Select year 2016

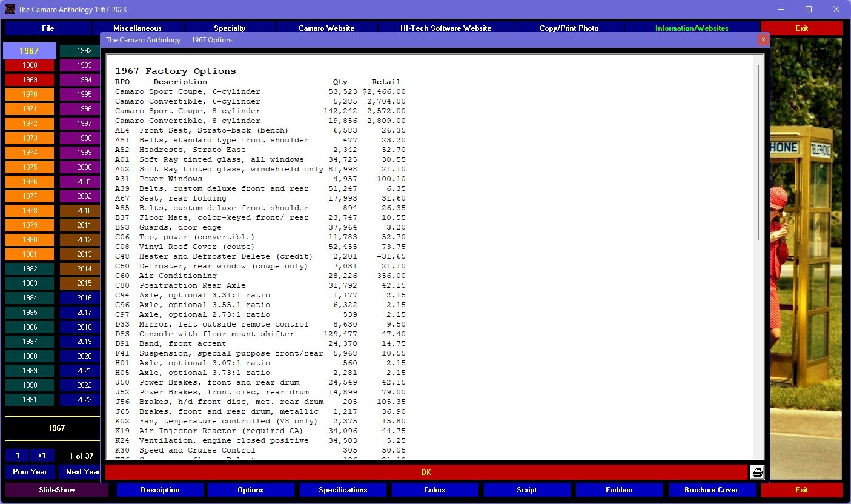[80, 298]
